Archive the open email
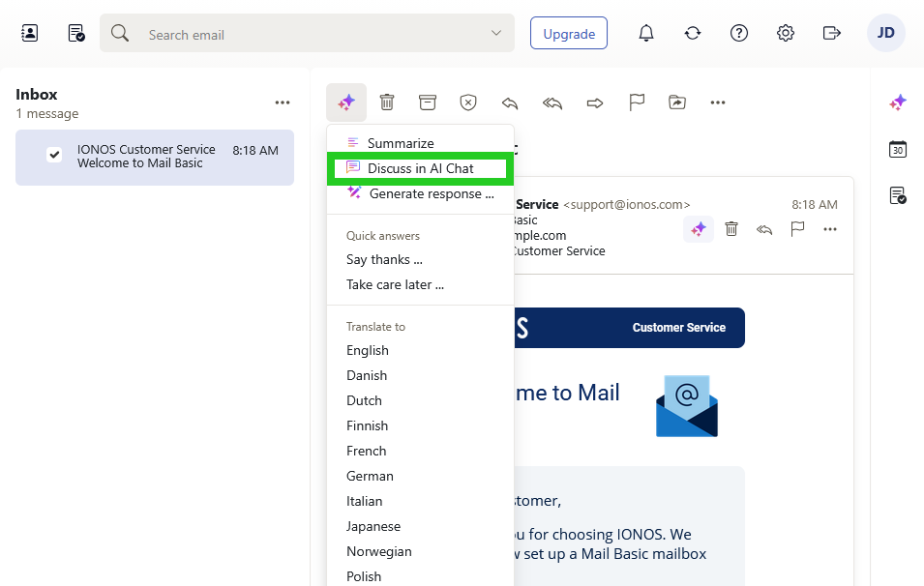 coord(427,102)
